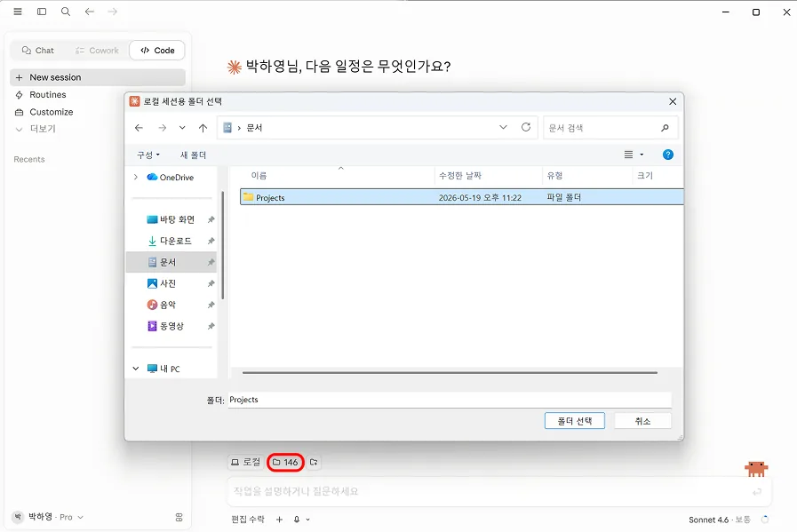
Task: Open the 146 folder selector
Action: click(x=285, y=462)
